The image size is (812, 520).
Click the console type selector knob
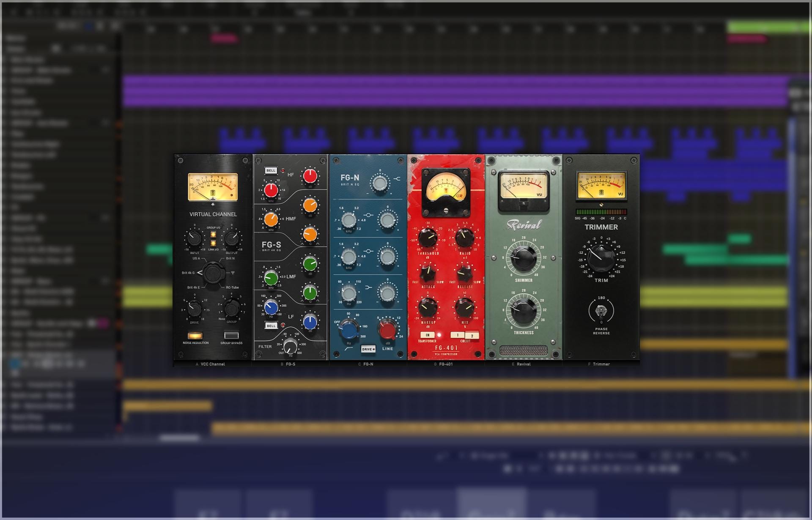(214, 273)
